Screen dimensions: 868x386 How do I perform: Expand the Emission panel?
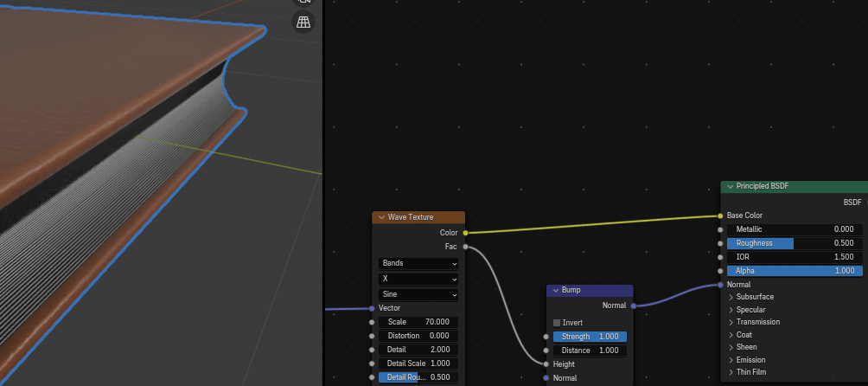[731, 360]
